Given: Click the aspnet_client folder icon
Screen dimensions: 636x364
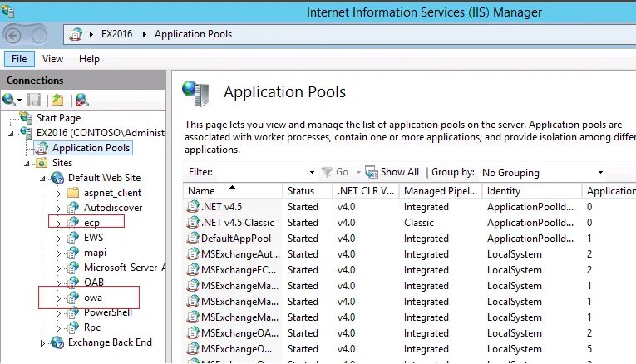Looking at the screenshot, I should (x=73, y=193).
